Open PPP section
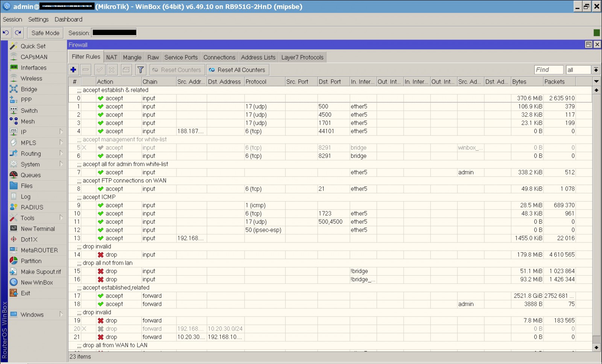602x364 pixels. click(x=26, y=100)
